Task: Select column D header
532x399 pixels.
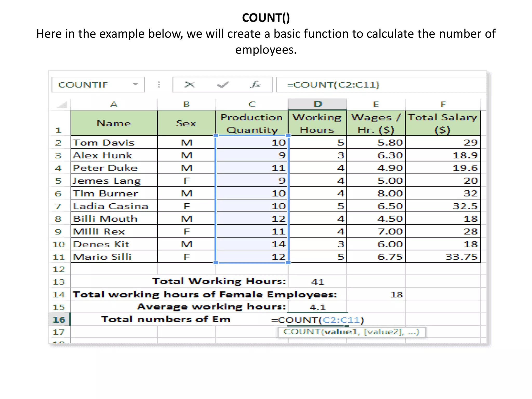Action: [317, 104]
